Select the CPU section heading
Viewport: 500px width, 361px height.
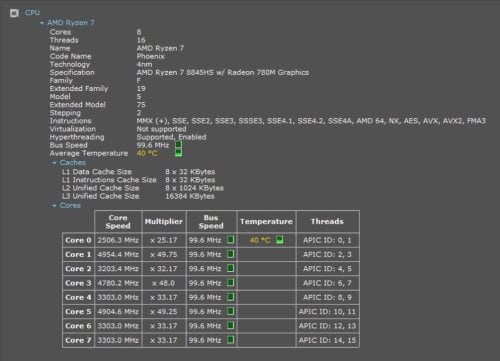pyautogui.click(x=32, y=13)
